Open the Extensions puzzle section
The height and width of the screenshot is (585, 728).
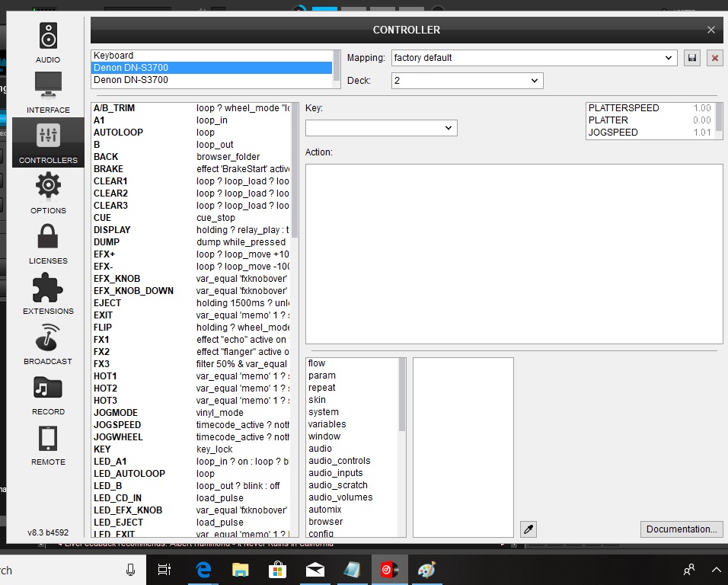[x=48, y=293]
